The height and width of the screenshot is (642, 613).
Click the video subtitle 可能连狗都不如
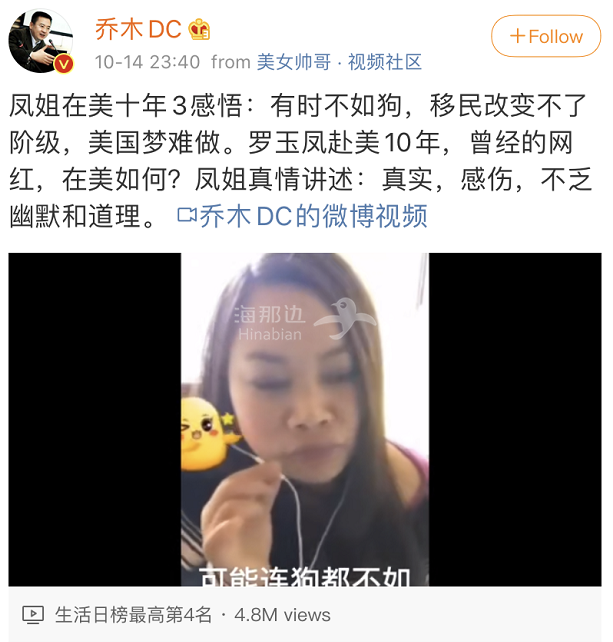(x=305, y=576)
